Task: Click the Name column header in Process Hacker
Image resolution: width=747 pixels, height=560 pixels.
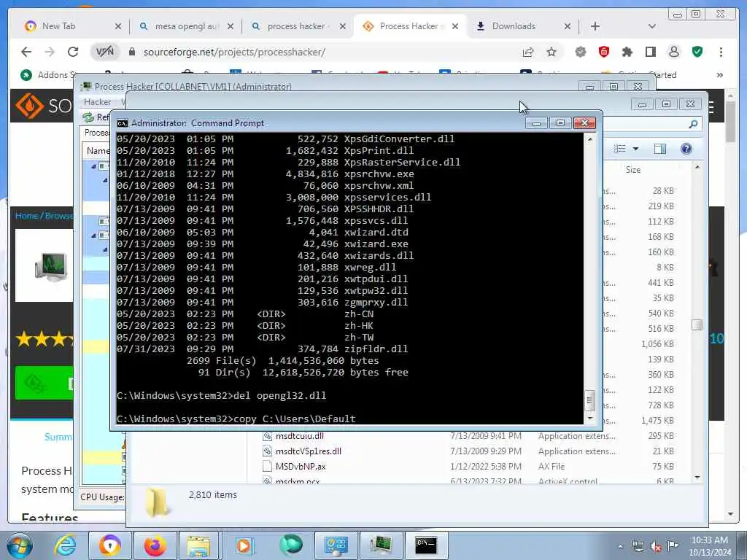Action: pos(98,150)
